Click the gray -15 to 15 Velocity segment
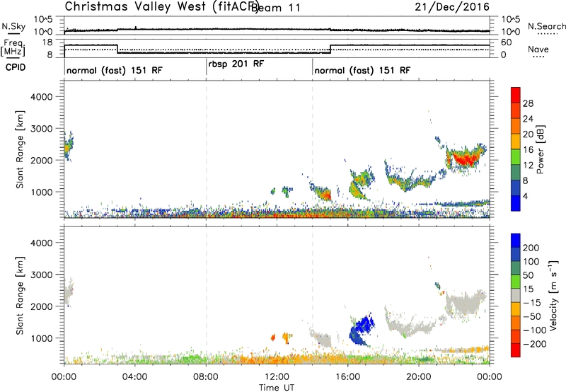 pos(516,295)
